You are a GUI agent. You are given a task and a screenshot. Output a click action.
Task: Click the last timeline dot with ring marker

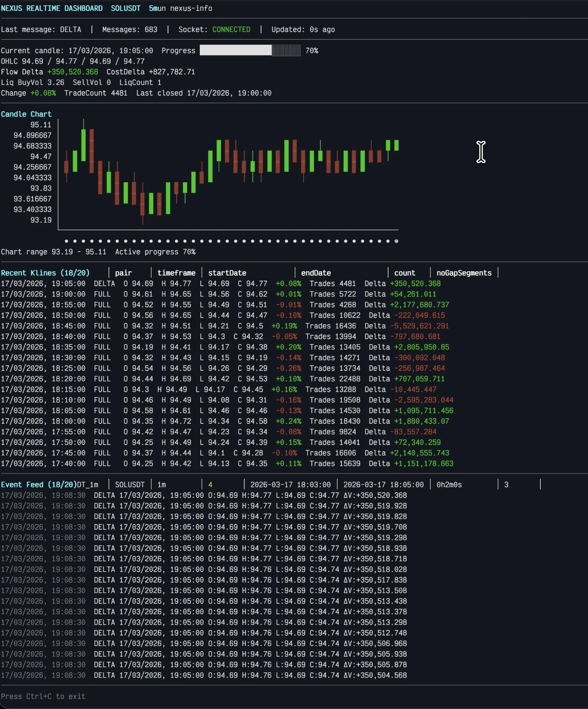(396, 241)
